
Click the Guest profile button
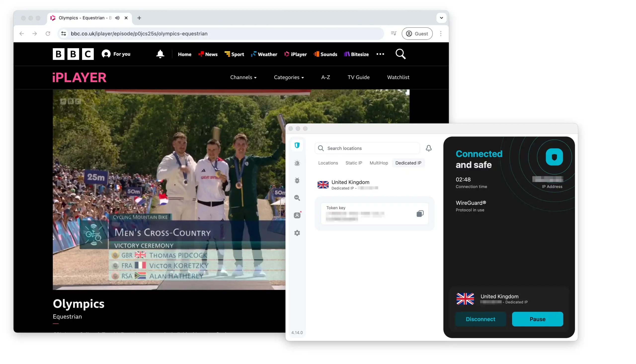pos(417,33)
